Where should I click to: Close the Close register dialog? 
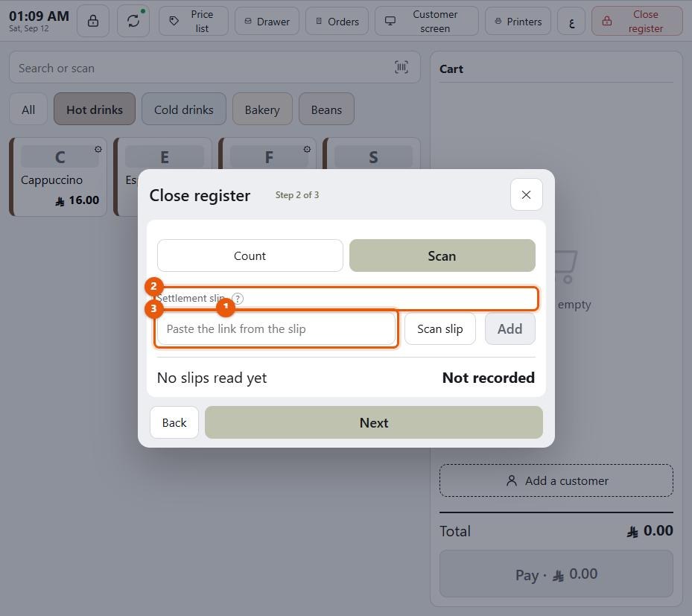click(x=526, y=194)
